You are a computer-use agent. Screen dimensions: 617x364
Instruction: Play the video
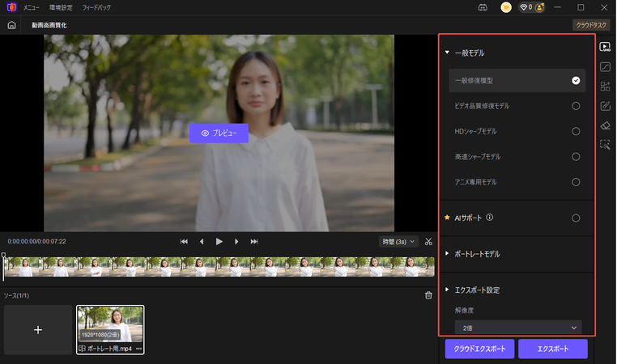pos(219,242)
